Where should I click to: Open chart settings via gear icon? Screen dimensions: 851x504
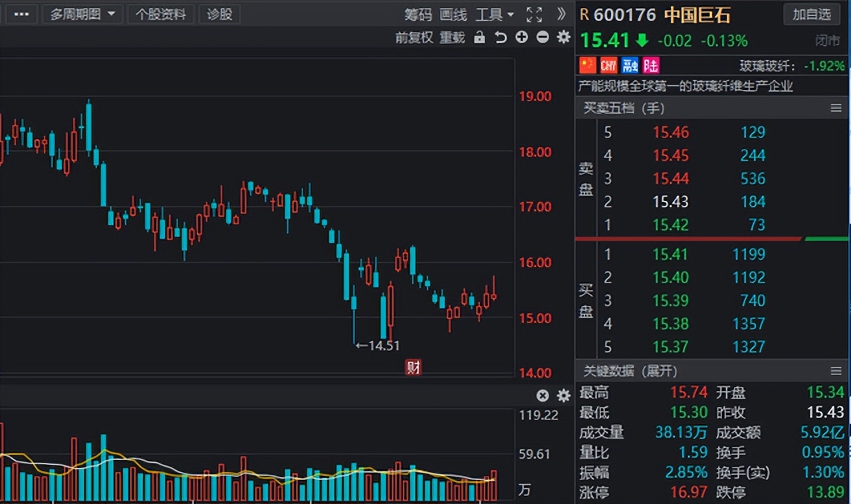562,37
